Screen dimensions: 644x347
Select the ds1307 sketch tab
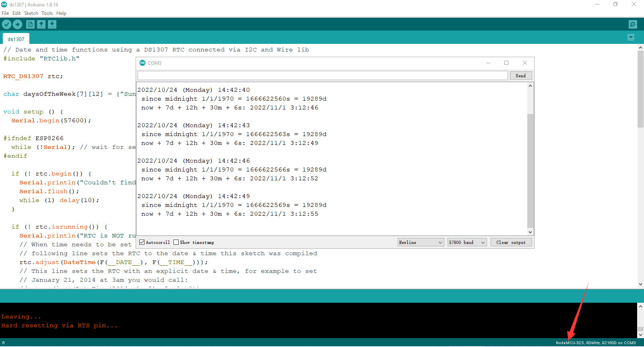click(x=16, y=39)
